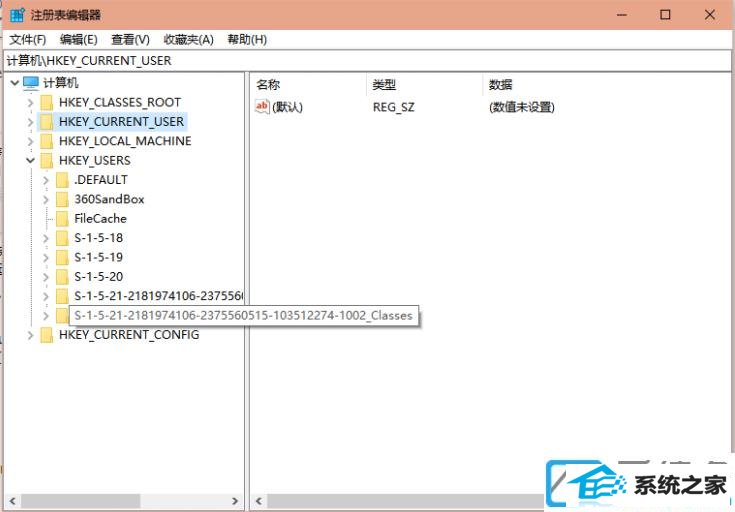Expand the S-1-5-19 subkey

45,257
